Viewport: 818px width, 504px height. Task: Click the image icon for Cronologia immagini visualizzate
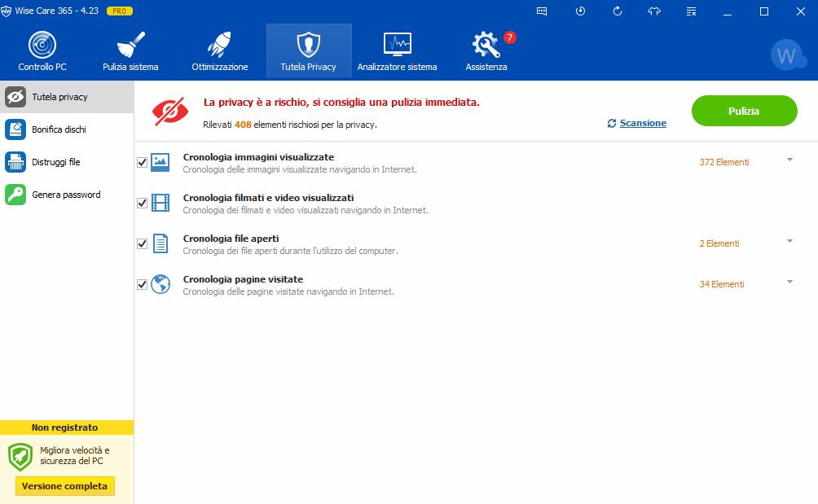pyautogui.click(x=161, y=162)
